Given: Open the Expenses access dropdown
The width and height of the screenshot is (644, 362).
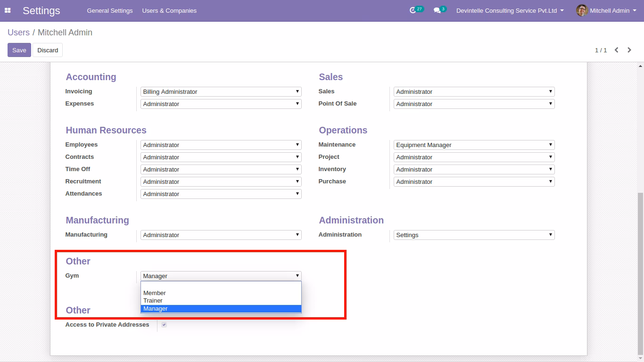Looking at the screenshot, I should pyautogui.click(x=221, y=104).
